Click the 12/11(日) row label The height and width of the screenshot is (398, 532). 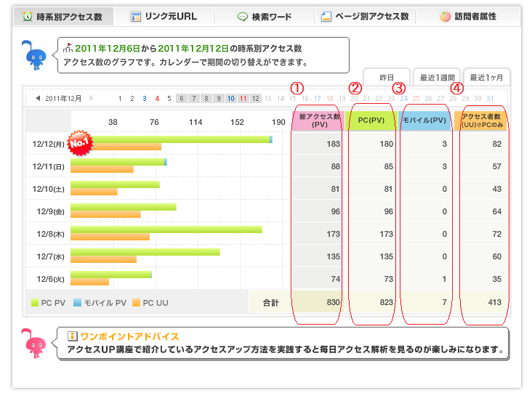tap(48, 166)
